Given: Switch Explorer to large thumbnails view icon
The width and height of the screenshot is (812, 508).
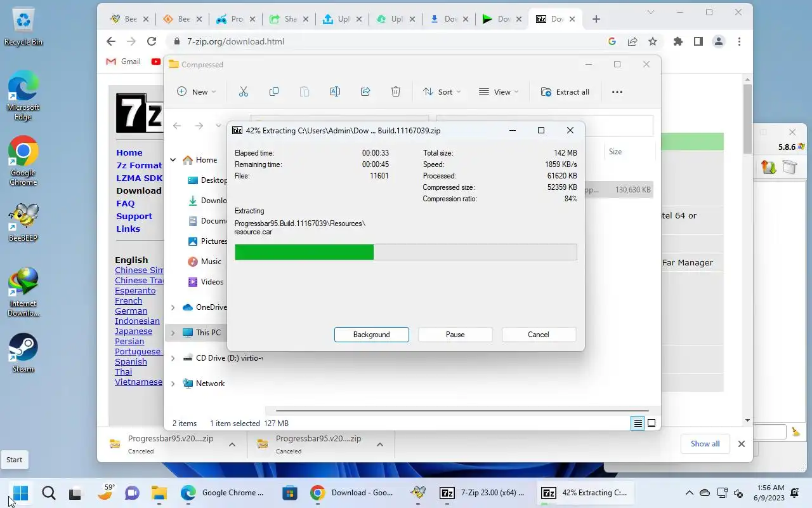Looking at the screenshot, I should point(652,423).
